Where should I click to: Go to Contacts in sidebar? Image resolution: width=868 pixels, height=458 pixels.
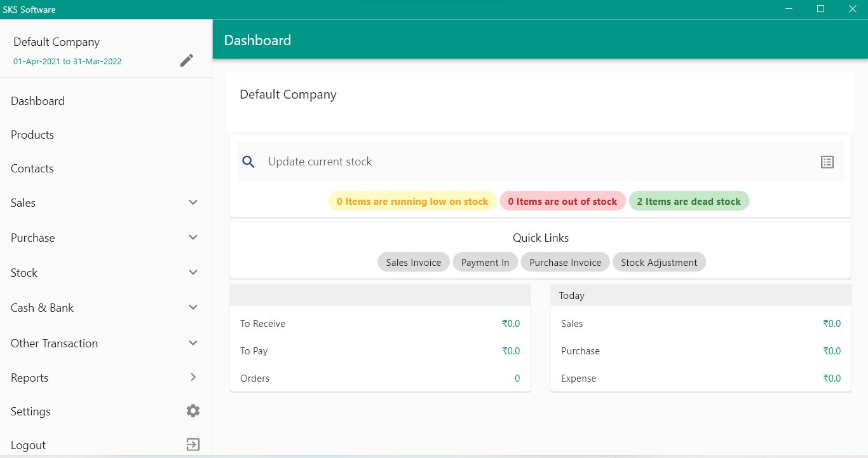click(32, 169)
